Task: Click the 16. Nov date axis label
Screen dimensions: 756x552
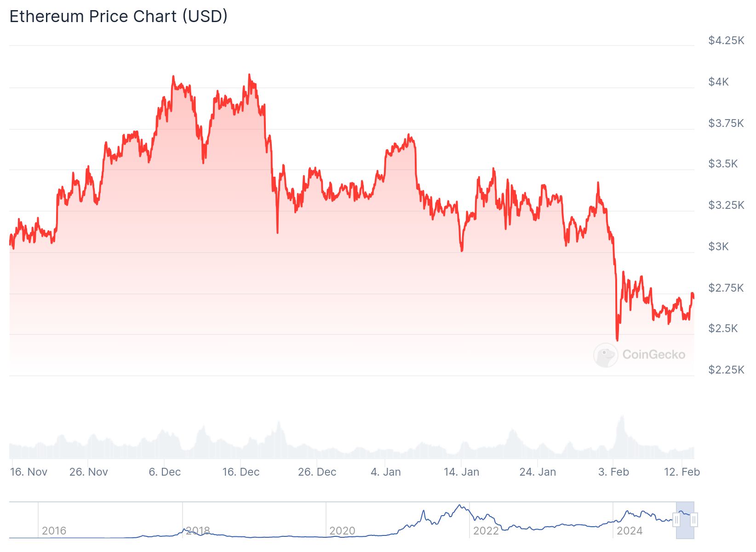Action: pyautogui.click(x=29, y=472)
